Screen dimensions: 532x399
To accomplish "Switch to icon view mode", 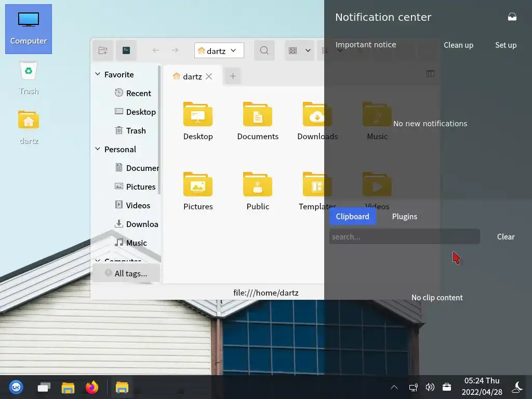I will coord(293,50).
